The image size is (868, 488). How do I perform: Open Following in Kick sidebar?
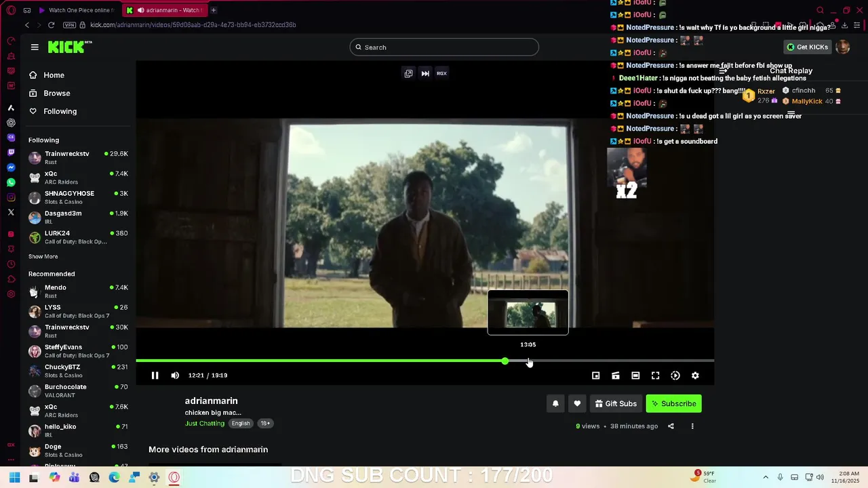pos(53,111)
